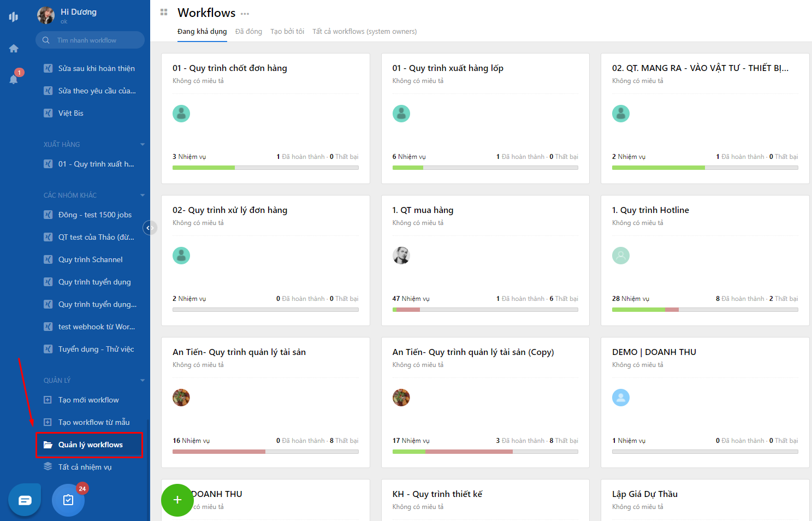Open the notifications bell with badge 1

tap(13, 78)
